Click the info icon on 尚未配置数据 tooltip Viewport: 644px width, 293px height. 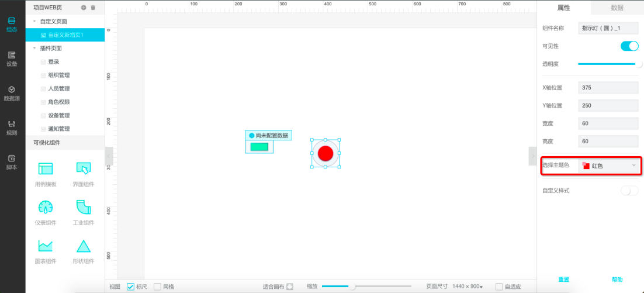coord(252,136)
